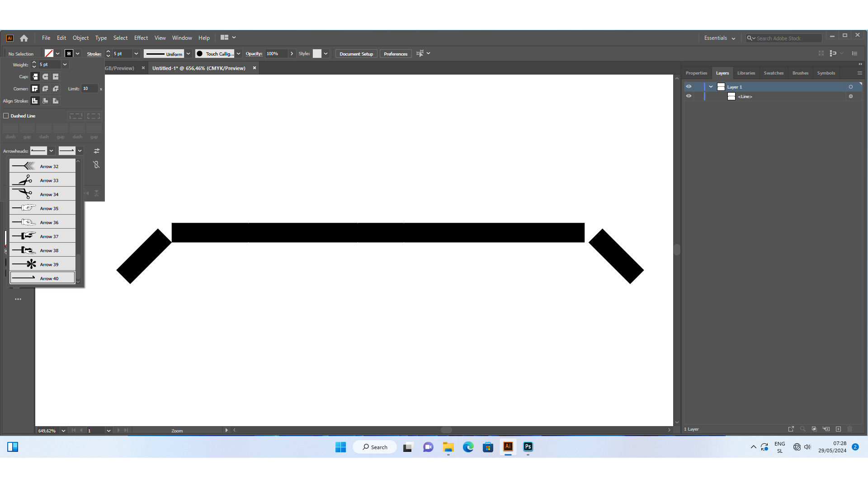The height and width of the screenshot is (488, 868).
Task: Select the Round Cap option for strokes
Action: 45,77
